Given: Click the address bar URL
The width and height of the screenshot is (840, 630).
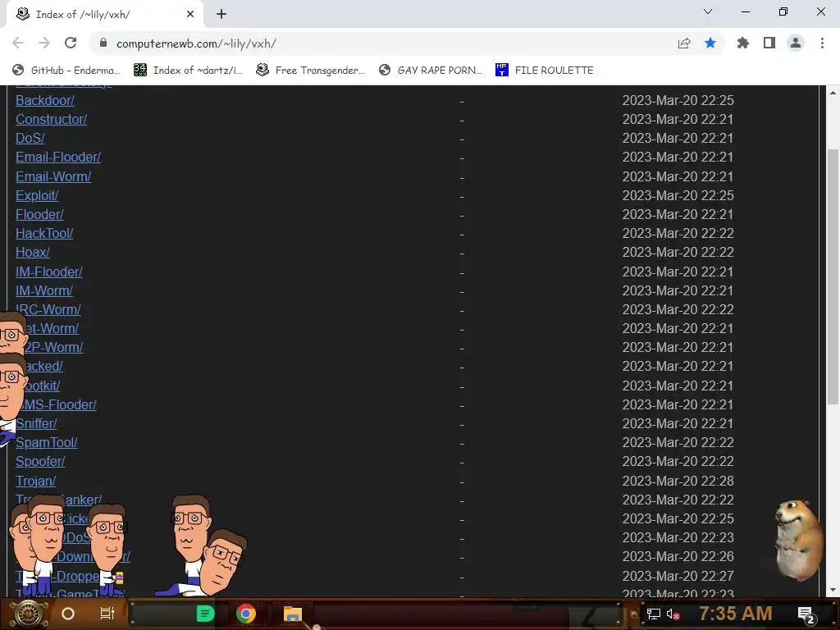Looking at the screenshot, I should [x=196, y=43].
